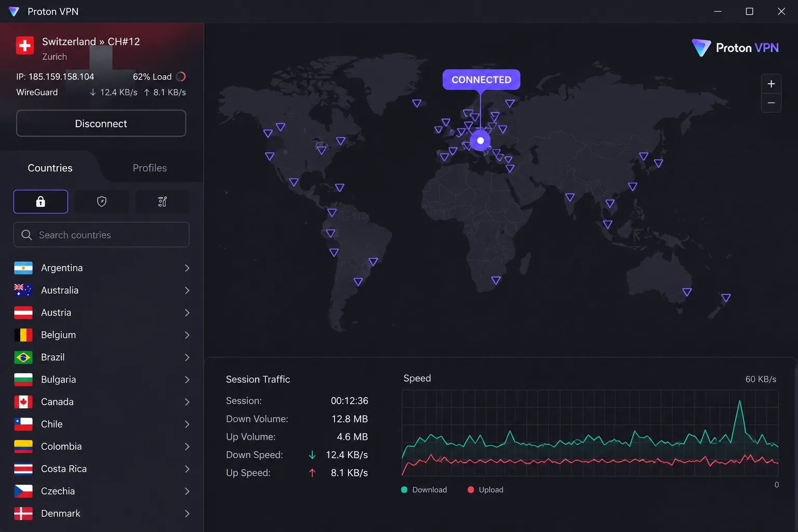The height and width of the screenshot is (532, 798).
Task: Click the Denmark flag icon
Action: coord(23,514)
